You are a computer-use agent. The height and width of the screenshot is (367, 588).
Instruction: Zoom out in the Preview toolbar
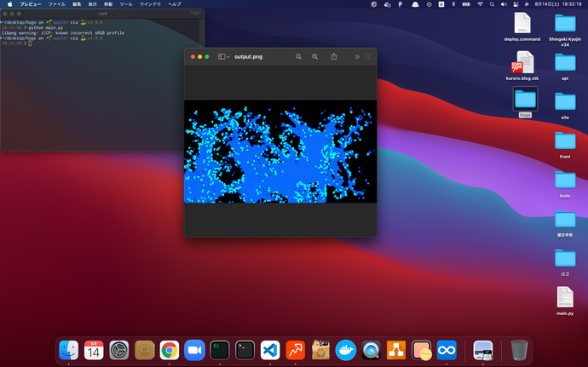click(298, 56)
